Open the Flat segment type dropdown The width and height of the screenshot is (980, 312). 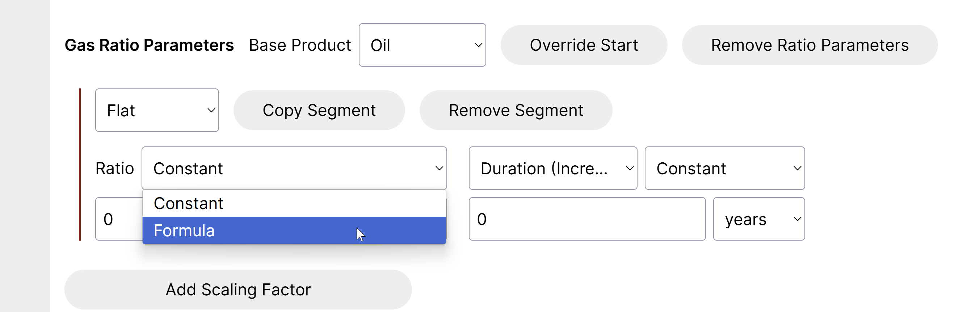coord(157,111)
